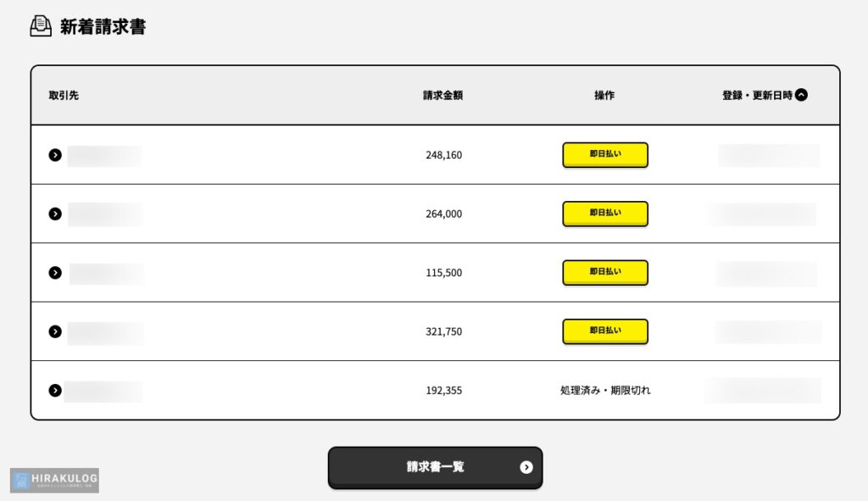Image resolution: width=868 pixels, height=501 pixels.
Task: Open the 321,750 invoice row arrow icon
Action: (x=55, y=331)
